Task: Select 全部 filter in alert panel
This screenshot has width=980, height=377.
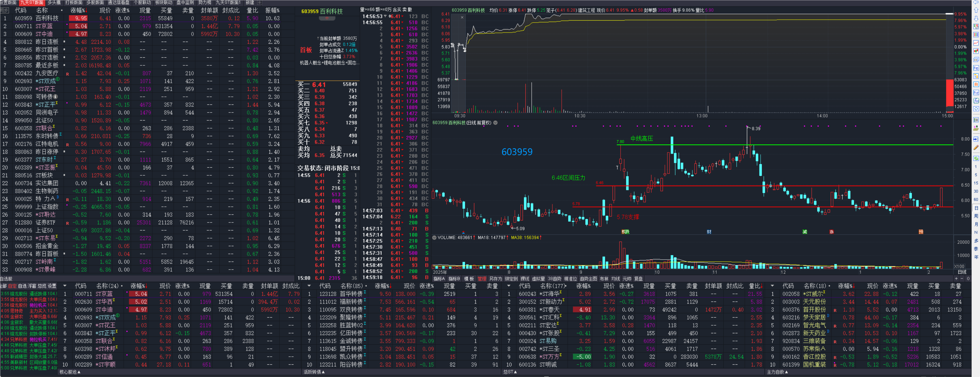Action: click(x=3, y=286)
